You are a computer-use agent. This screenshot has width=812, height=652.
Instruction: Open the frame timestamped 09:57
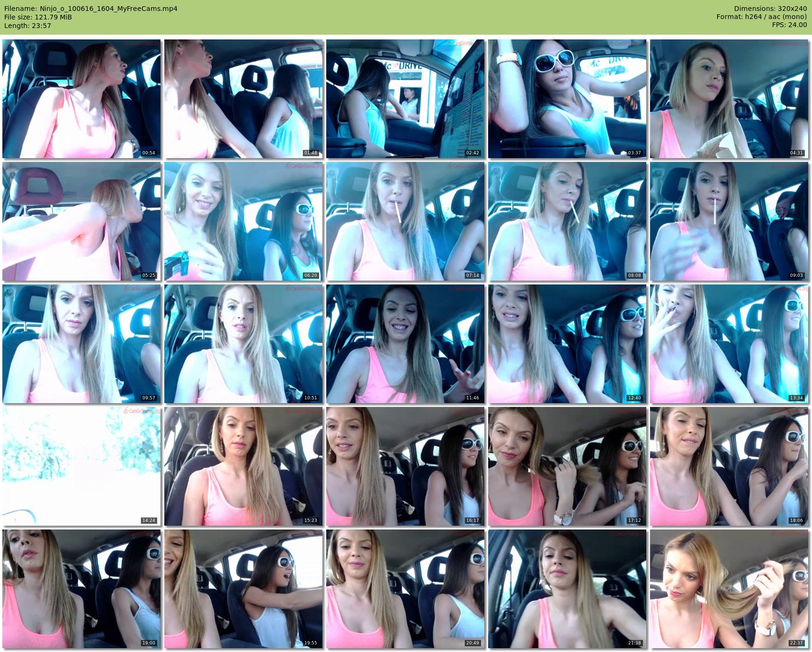point(81,344)
